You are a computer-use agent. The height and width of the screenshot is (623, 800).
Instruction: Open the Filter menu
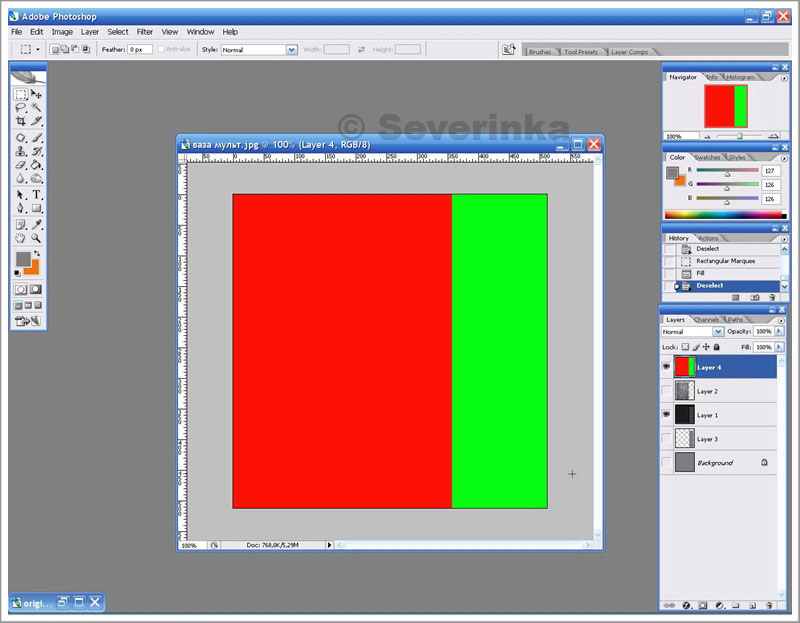145,32
